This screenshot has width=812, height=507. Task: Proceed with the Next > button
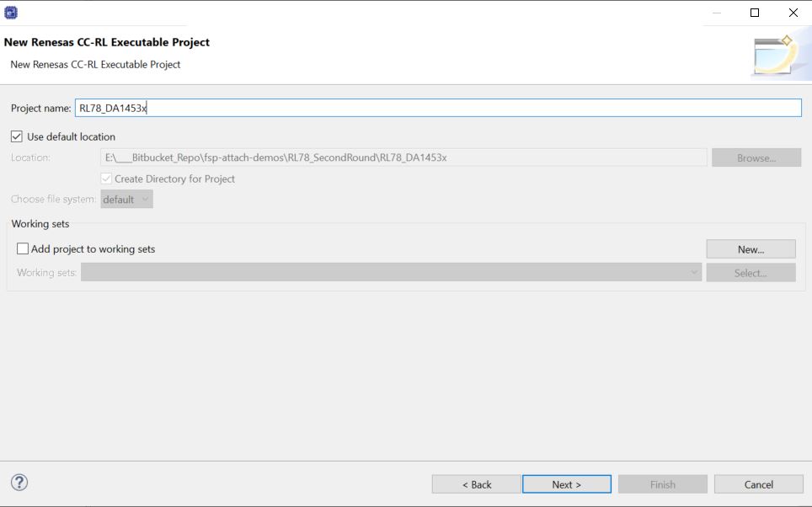tap(567, 484)
